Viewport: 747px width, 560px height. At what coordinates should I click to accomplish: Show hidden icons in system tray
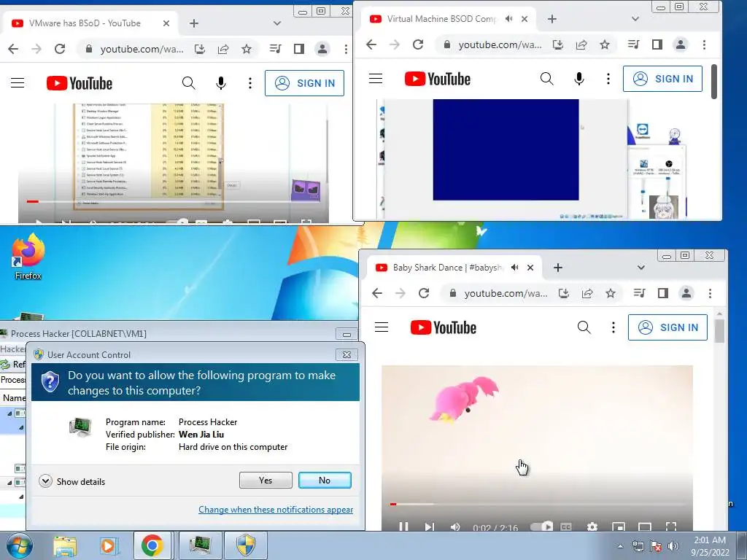tap(620, 546)
